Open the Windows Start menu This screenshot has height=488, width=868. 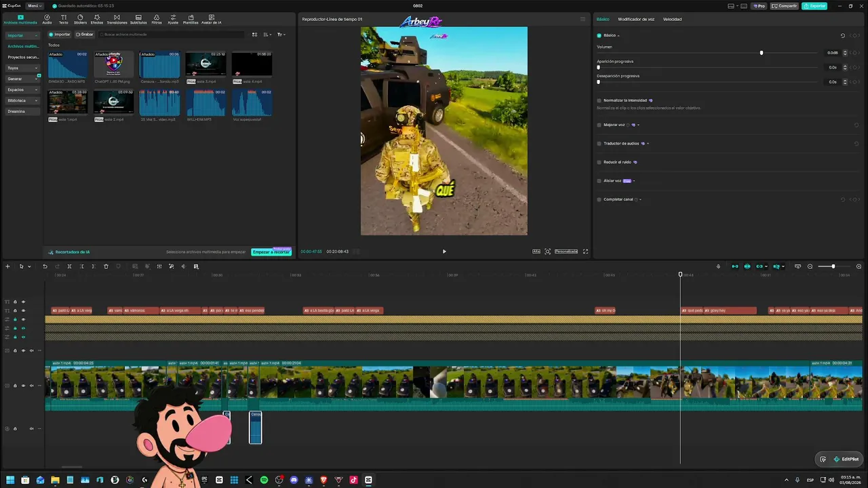point(10,480)
